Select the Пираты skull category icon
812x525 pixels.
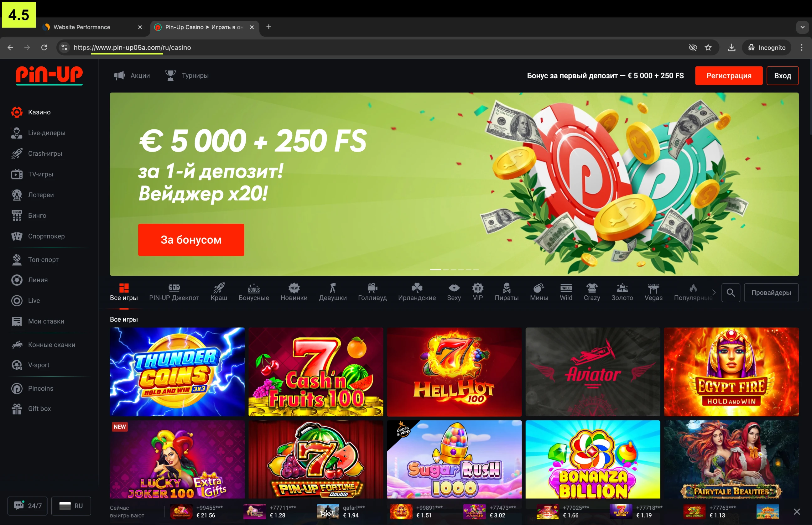coord(507,288)
